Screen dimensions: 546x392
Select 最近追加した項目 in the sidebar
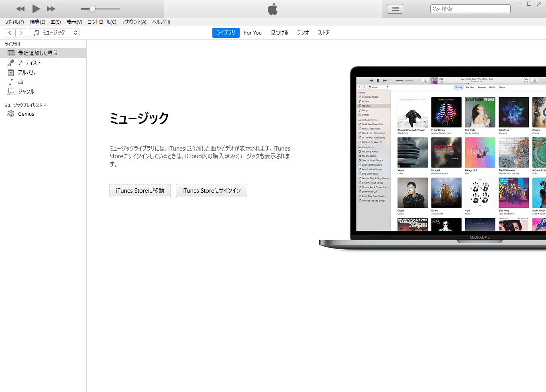[43, 53]
